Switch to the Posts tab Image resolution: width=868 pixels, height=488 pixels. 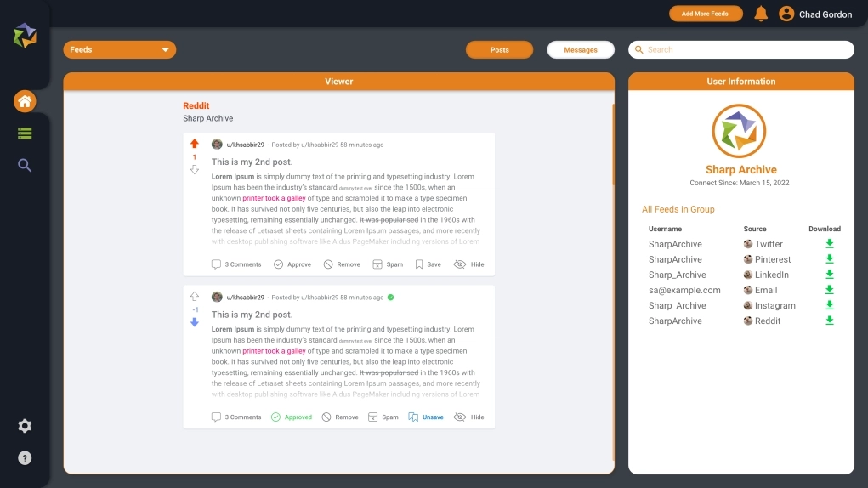pyautogui.click(x=499, y=50)
